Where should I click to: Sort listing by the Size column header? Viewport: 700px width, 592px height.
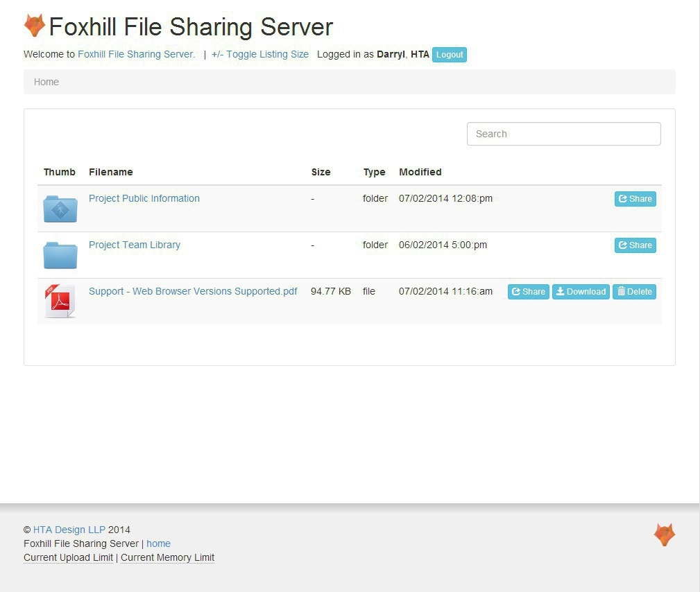[321, 172]
